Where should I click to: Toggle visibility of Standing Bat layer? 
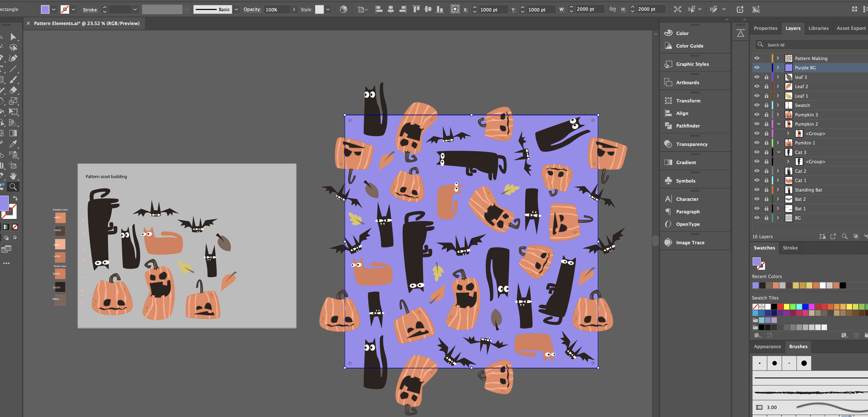click(757, 190)
